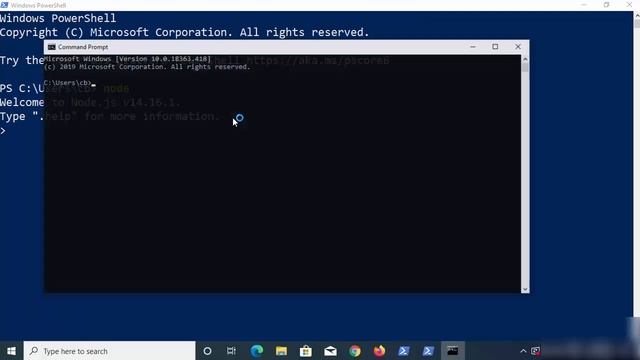
Task: Launch Google Chrome from the taskbar
Action: 355,351
